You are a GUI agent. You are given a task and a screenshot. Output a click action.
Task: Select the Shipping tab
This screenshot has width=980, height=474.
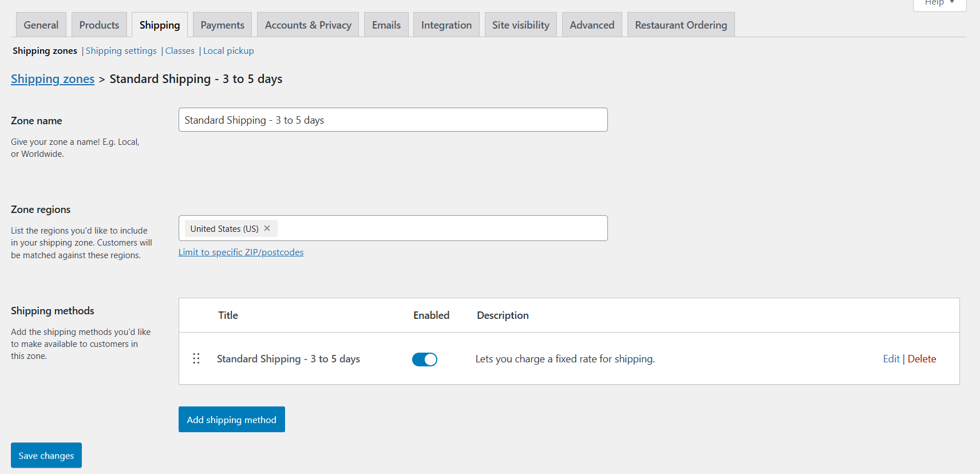click(x=160, y=25)
